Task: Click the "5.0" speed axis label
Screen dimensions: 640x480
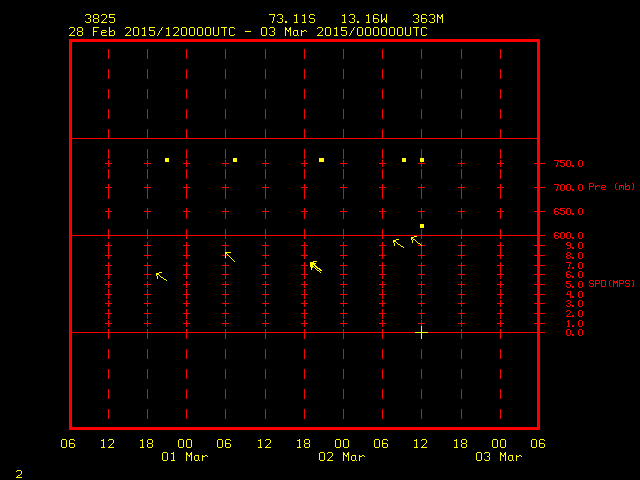Action: pyautogui.click(x=575, y=284)
